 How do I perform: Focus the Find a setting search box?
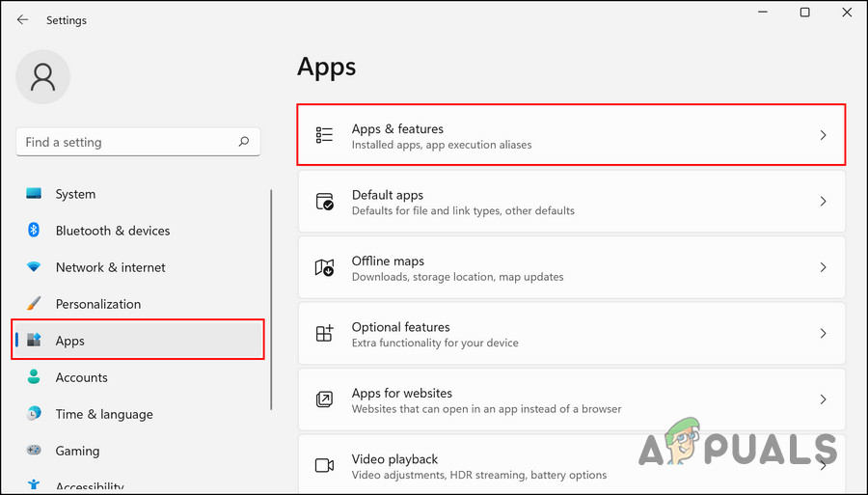(x=138, y=142)
